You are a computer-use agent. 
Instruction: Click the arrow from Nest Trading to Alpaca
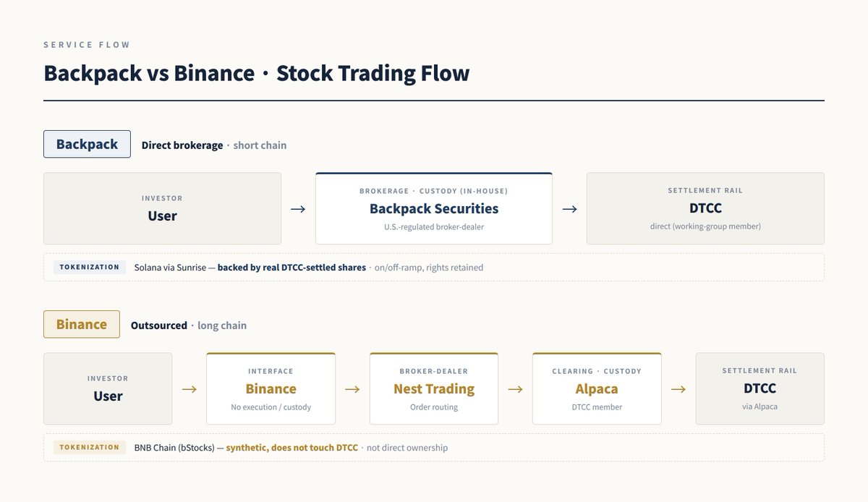click(515, 389)
